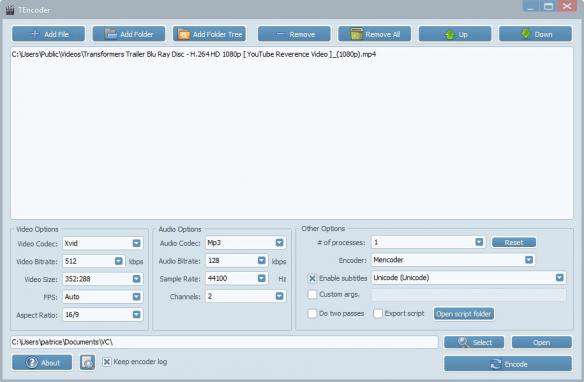Open the Sample Rate dropdown

click(x=261, y=278)
